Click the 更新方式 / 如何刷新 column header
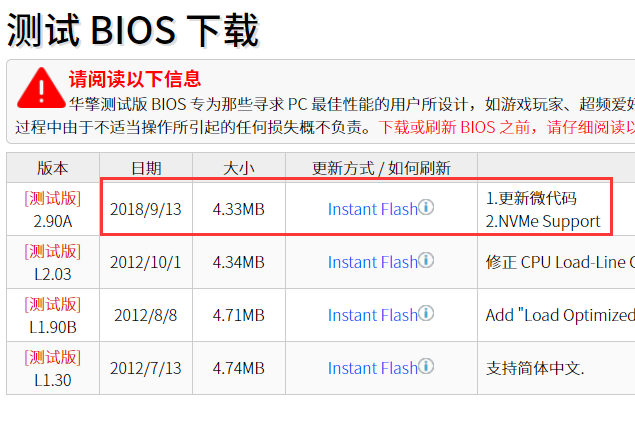Viewport: 635px width, 422px height. (x=381, y=168)
